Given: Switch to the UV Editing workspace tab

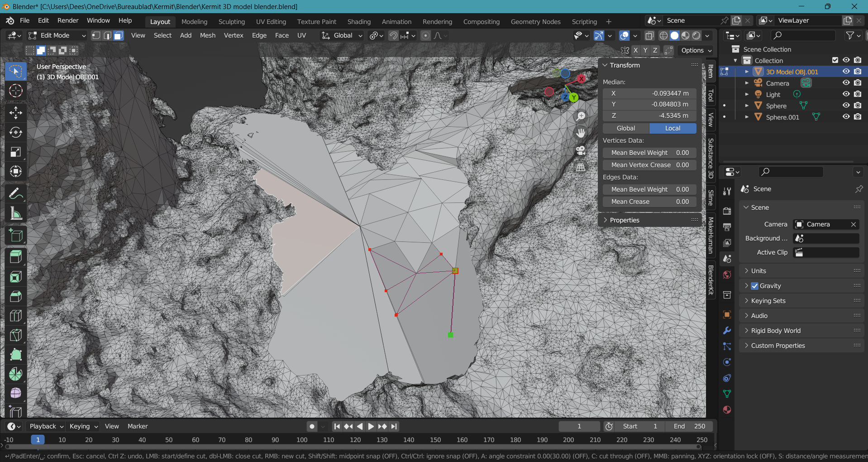Looking at the screenshot, I should 271,22.
